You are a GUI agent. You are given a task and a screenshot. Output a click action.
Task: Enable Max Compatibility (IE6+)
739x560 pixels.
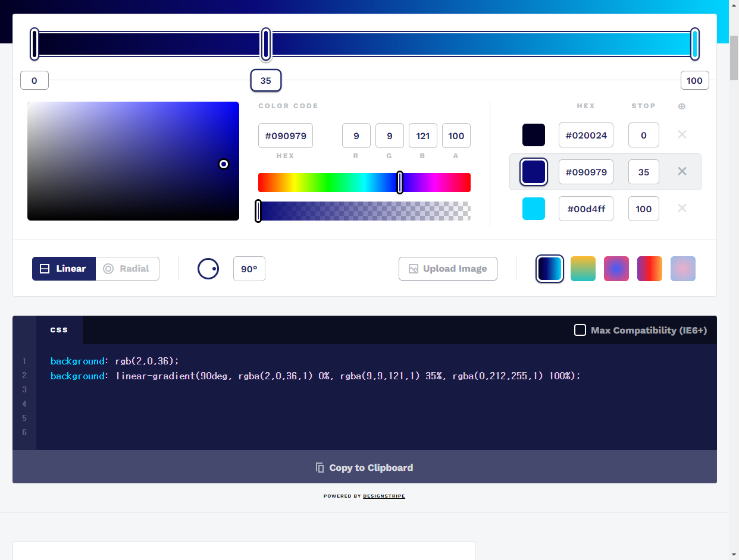point(580,330)
